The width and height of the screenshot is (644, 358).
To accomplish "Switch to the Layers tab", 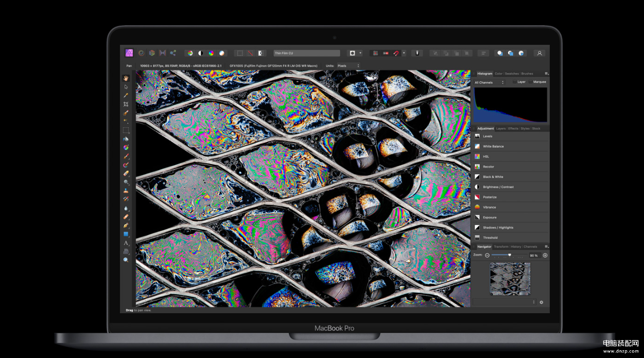I will tap(501, 128).
